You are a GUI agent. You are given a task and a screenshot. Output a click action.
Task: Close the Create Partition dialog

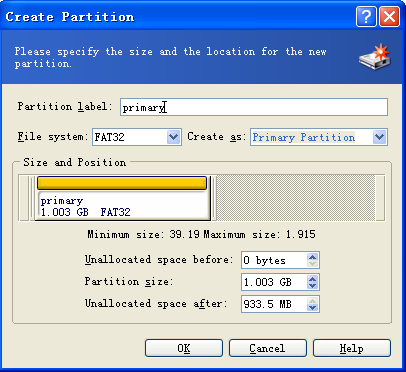tap(389, 17)
